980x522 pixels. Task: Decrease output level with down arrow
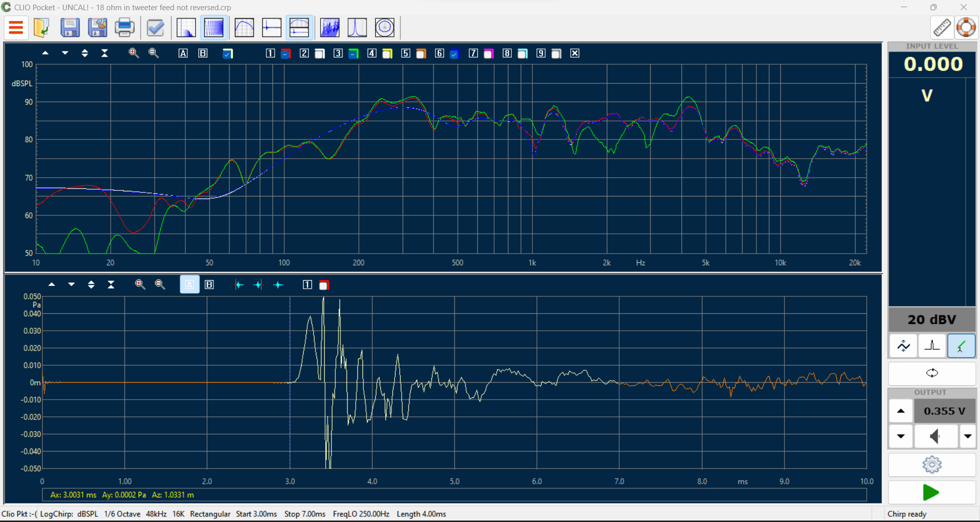(x=901, y=436)
